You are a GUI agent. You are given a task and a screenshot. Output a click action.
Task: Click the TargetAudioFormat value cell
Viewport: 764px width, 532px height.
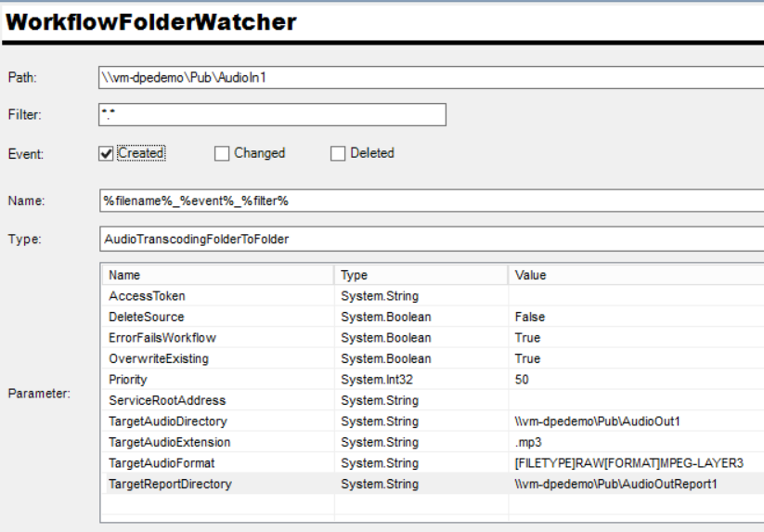tap(628, 463)
